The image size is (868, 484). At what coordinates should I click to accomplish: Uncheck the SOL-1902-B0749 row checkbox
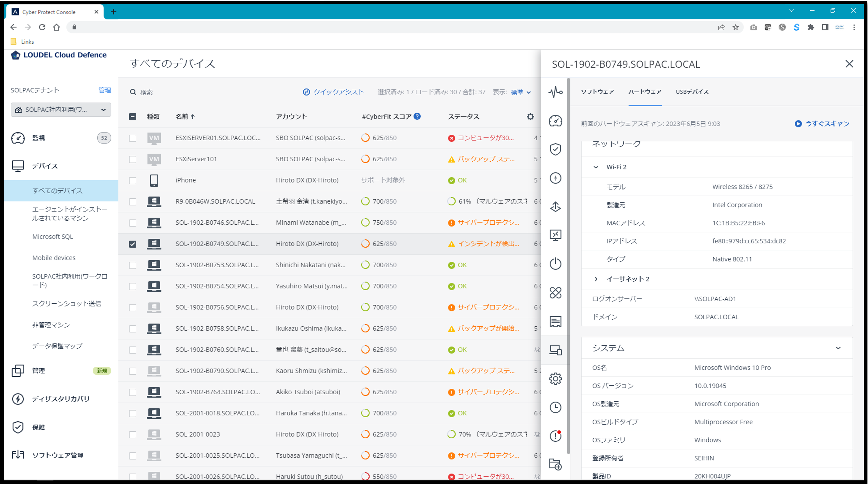tap(133, 244)
